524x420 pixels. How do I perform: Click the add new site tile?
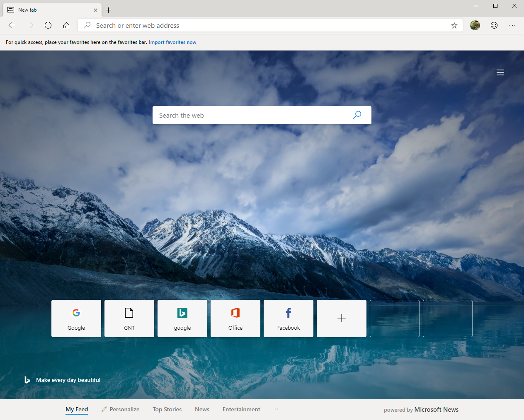pyautogui.click(x=341, y=318)
